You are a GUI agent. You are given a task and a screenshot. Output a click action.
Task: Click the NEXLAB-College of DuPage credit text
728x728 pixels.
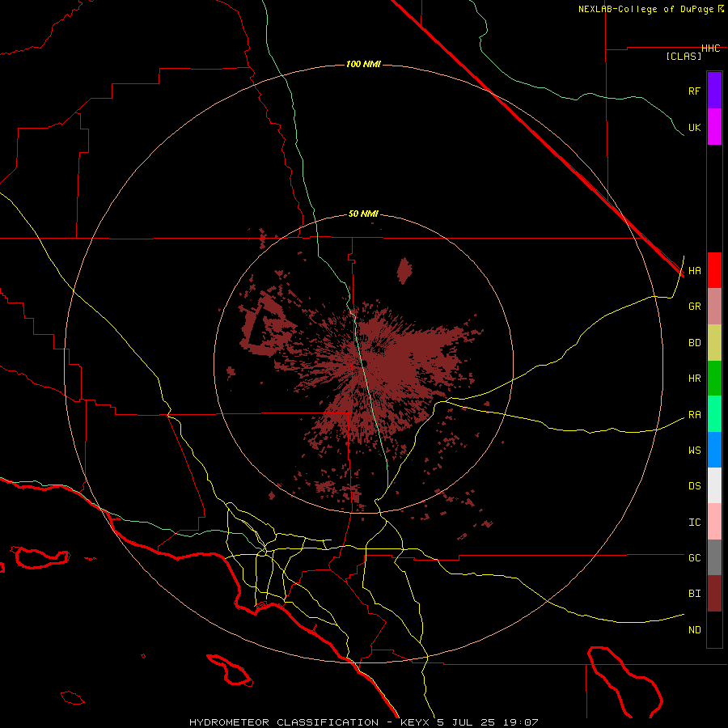pos(645,9)
